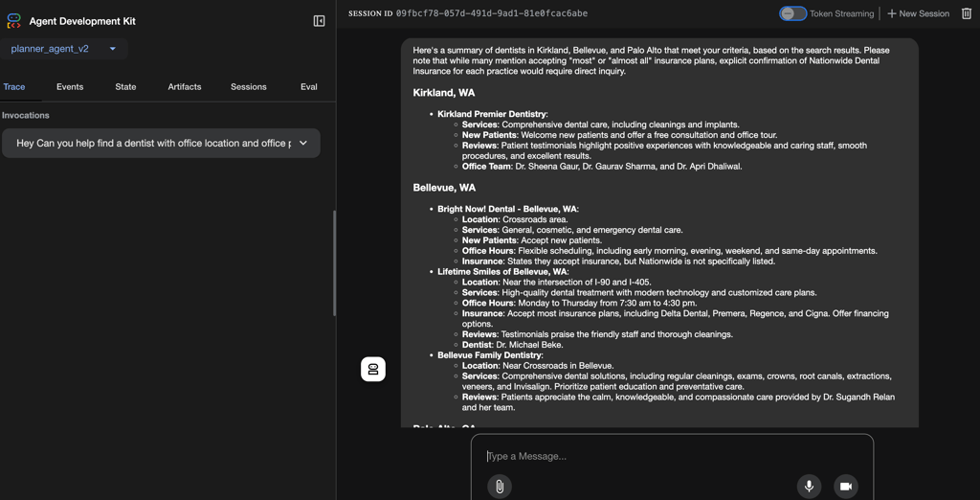The image size is (980, 500).
Task: Select 'Kirkland Premier Dentistry' text
Action: 491,114
